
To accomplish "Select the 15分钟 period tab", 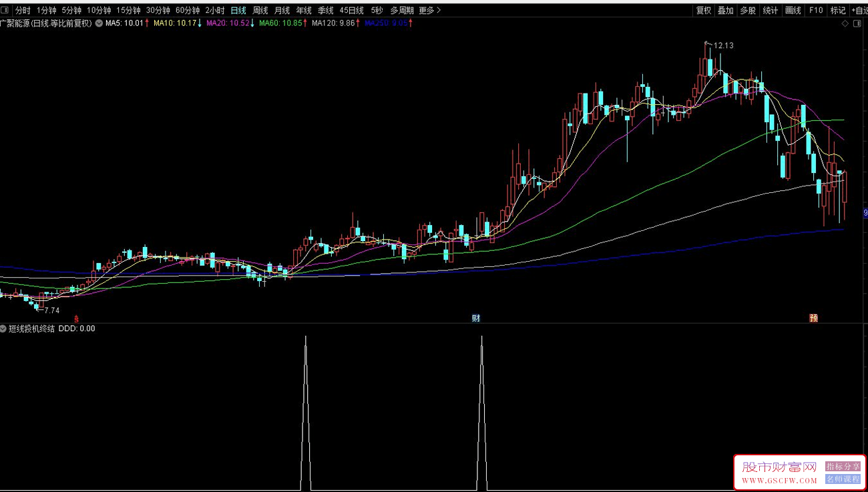I will [x=128, y=11].
